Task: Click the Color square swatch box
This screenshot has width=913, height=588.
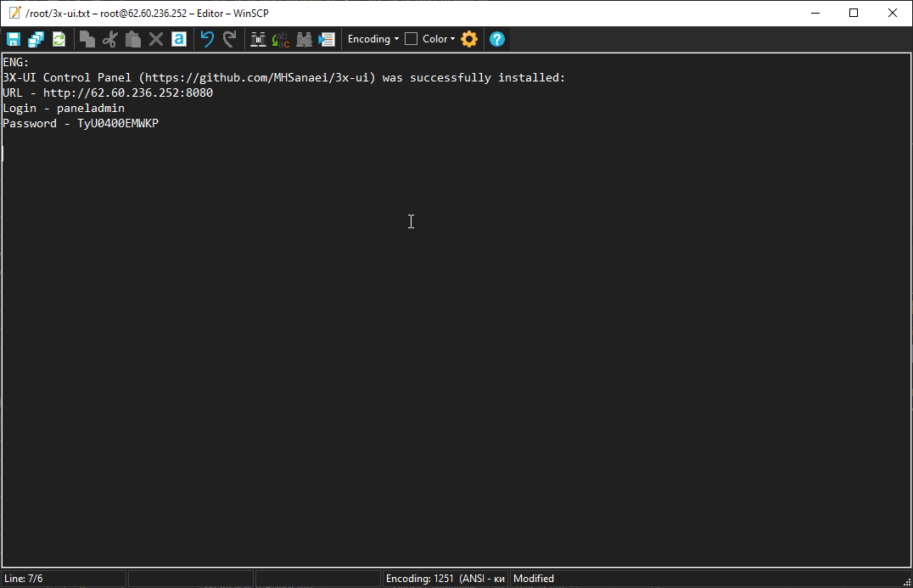Action: coord(412,39)
